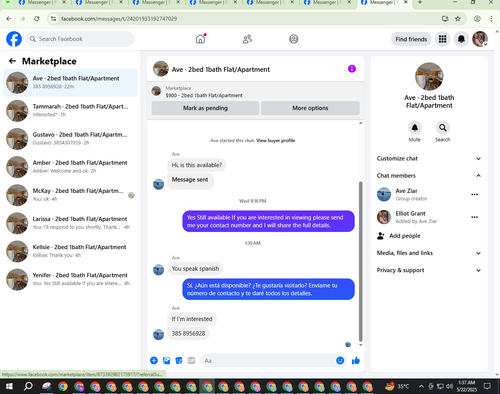
Task: Choose a sticker icon in composer
Action: [179, 360]
